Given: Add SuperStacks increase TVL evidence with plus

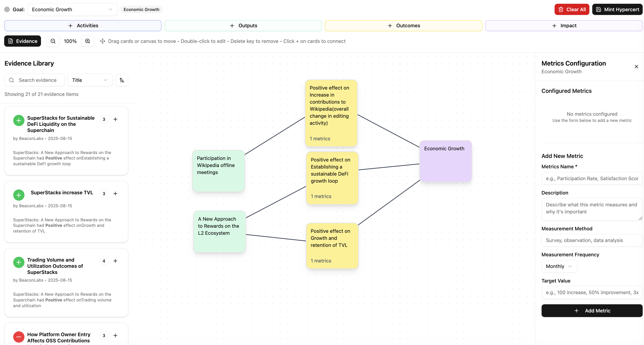Looking at the screenshot, I should (x=115, y=194).
